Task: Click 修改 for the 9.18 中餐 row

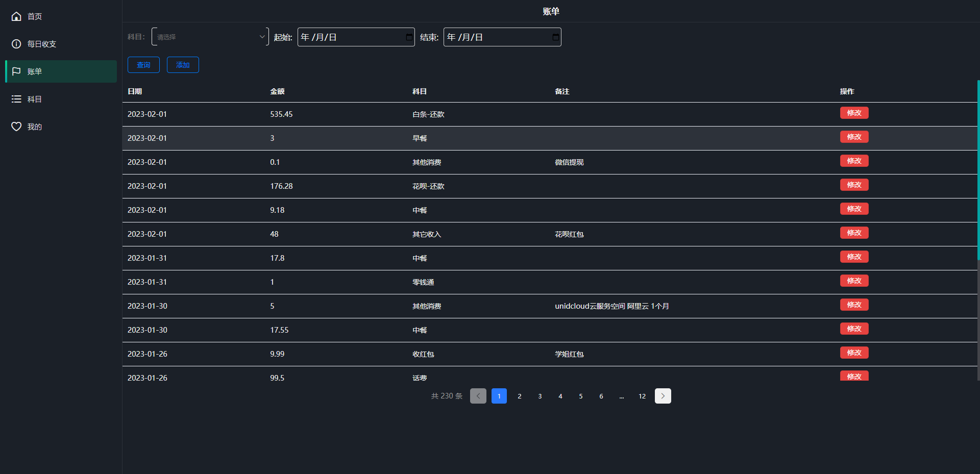Action: tap(854, 209)
